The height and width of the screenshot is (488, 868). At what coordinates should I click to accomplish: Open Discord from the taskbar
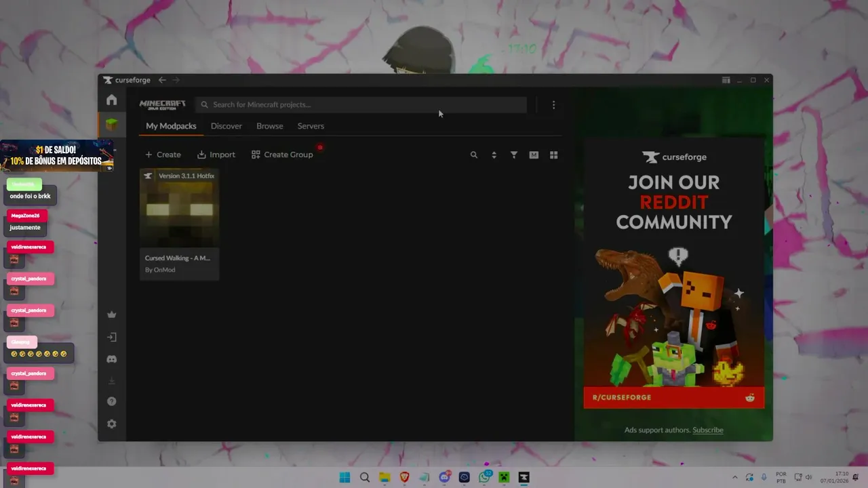click(x=444, y=477)
